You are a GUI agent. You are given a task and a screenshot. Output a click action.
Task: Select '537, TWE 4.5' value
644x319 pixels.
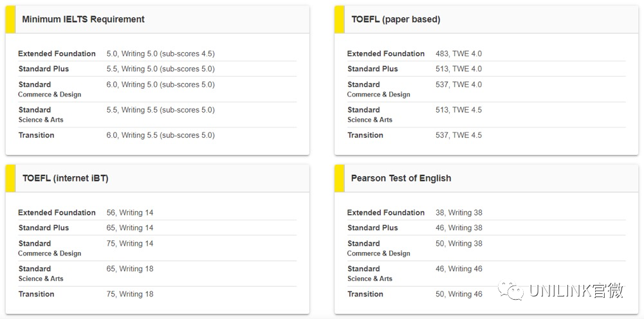(x=459, y=136)
